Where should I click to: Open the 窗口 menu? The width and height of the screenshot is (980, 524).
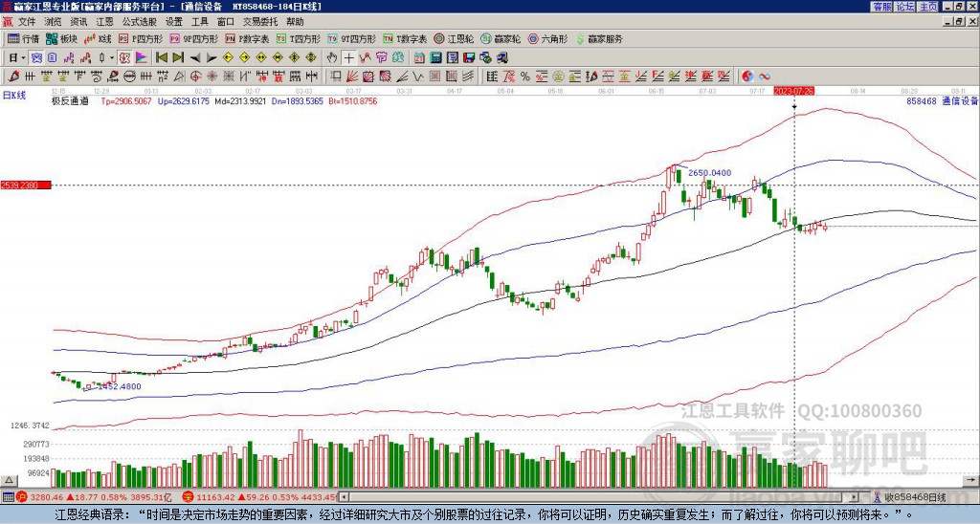coord(226,22)
